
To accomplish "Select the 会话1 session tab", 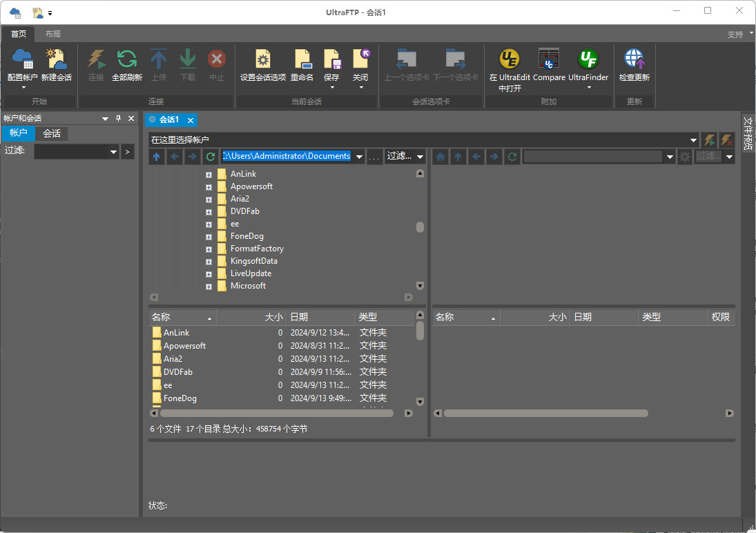I will pyautogui.click(x=169, y=119).
